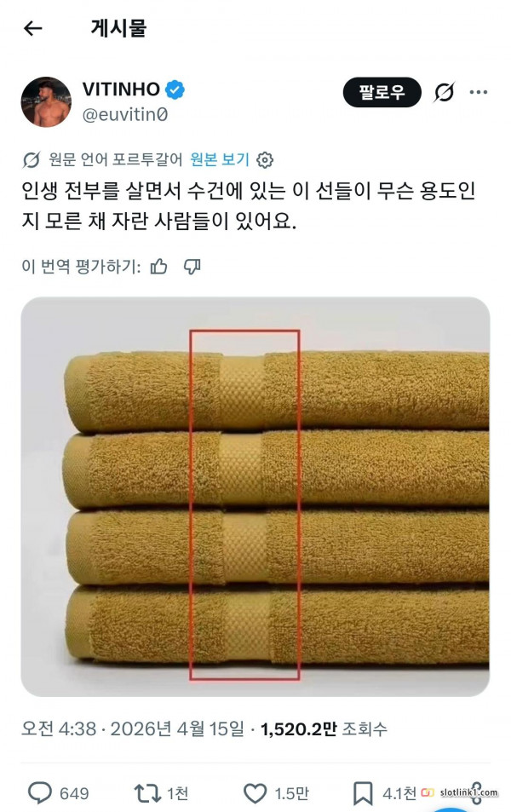Bookmark the post with bookmark icon
Image resolution: width=511 pixels, height=812 pixels.
[x=363, y=793]
